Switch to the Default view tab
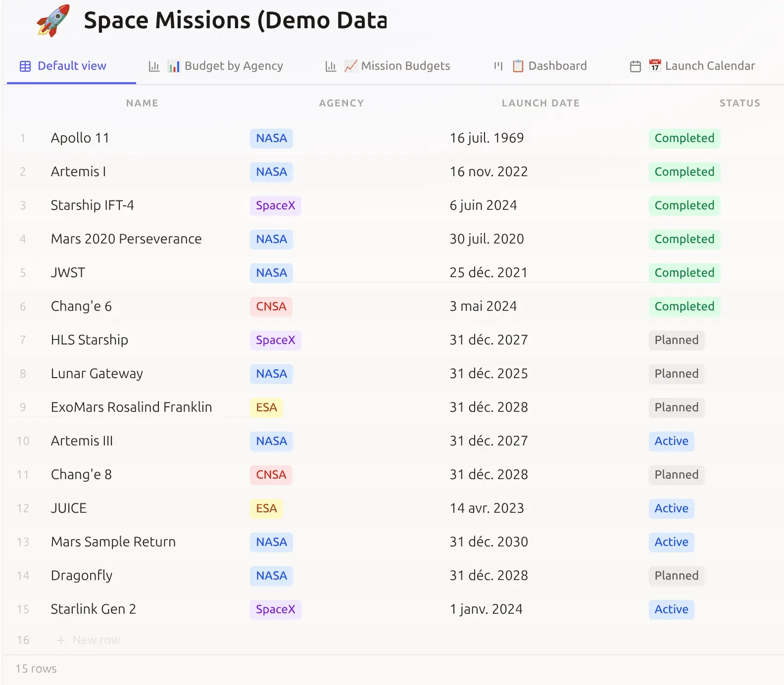Screen dimensions: 784x685 [72, 66]
